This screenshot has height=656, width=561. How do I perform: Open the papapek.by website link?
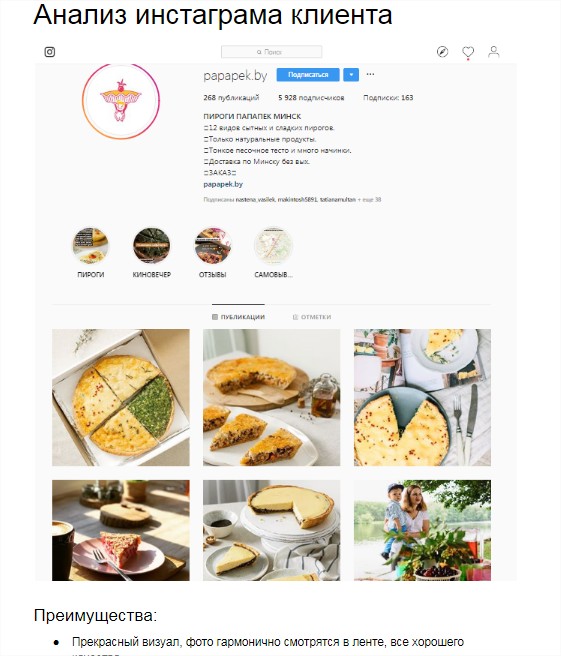click(x=223, y=184)
